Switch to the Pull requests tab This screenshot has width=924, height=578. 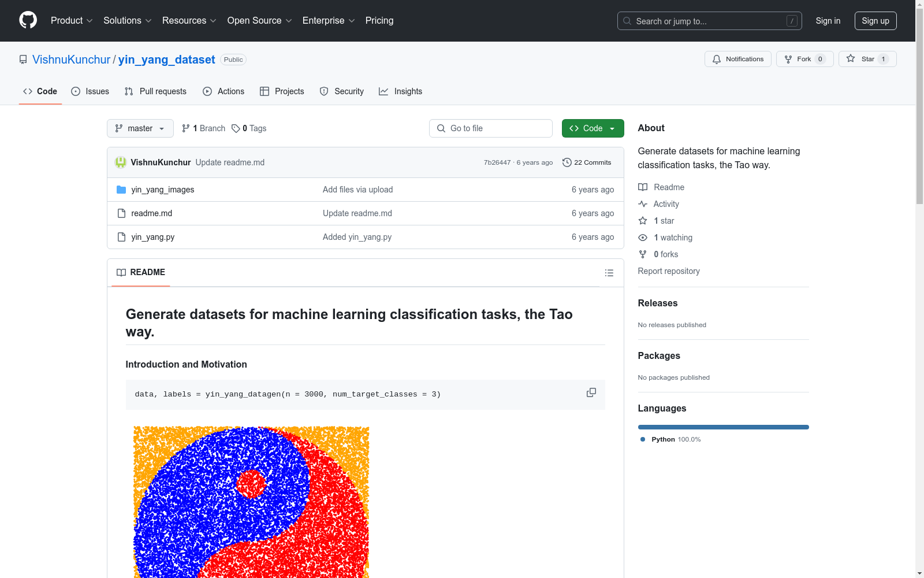[x=155, y=91]
